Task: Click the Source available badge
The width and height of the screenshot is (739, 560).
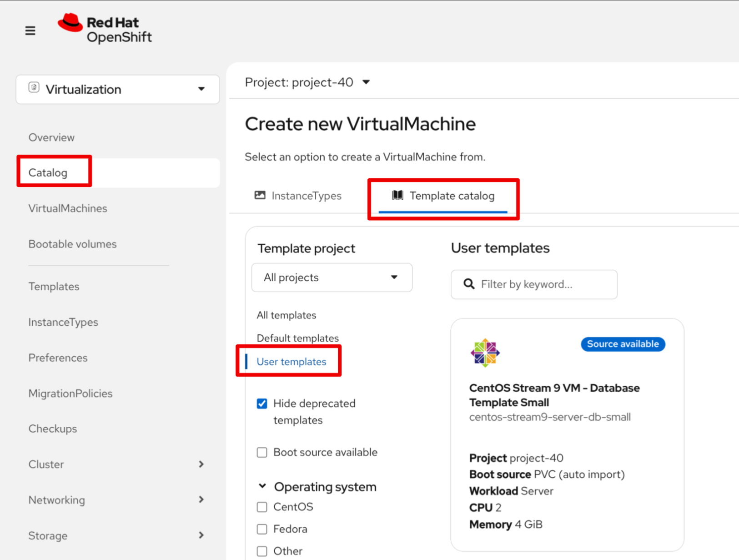Action: click(x=623, y=344)
